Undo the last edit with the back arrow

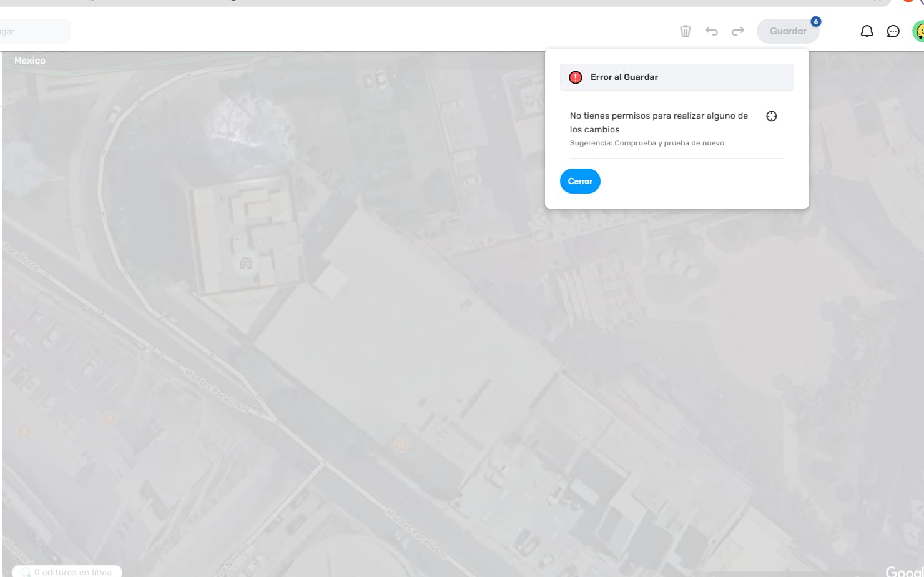pos(711,31)
